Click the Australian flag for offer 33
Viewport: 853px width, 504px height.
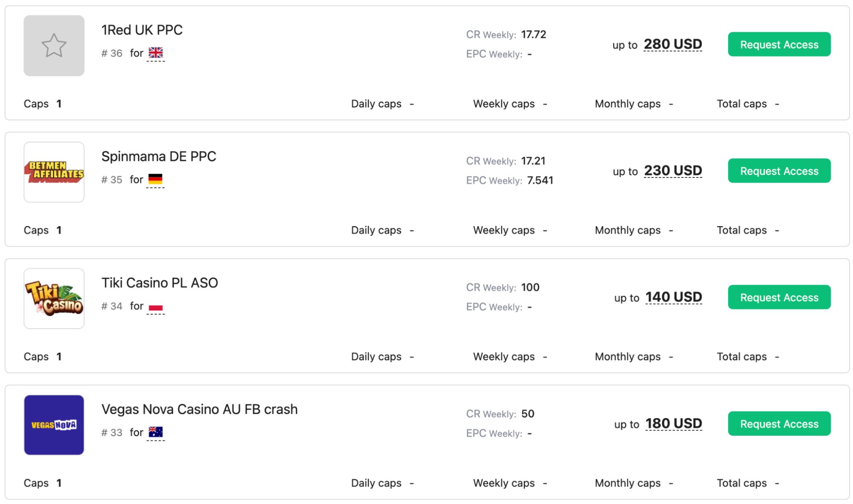155,432
